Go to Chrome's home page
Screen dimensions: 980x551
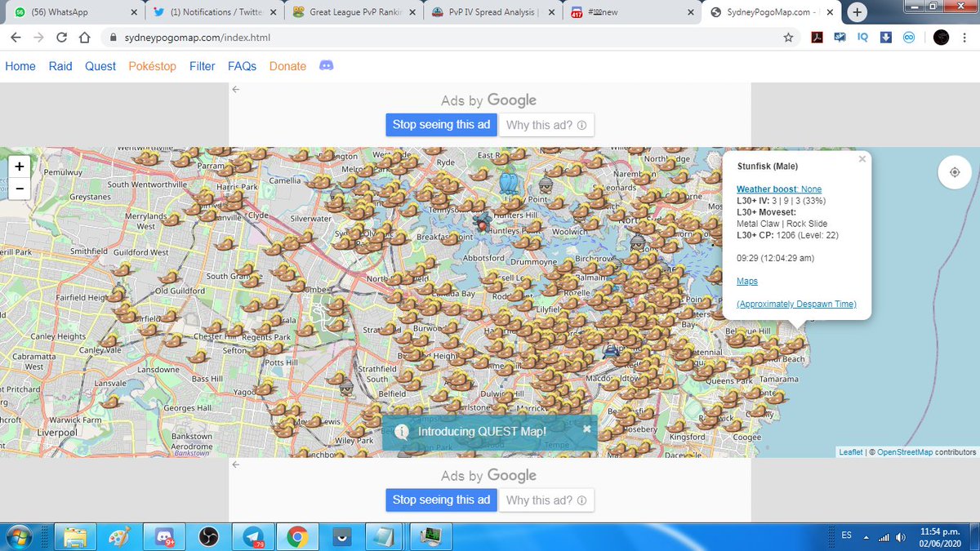[x=84, y=38]
